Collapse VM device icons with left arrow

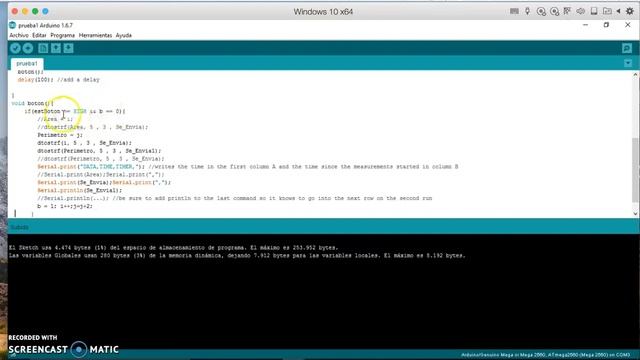point(618,11)
